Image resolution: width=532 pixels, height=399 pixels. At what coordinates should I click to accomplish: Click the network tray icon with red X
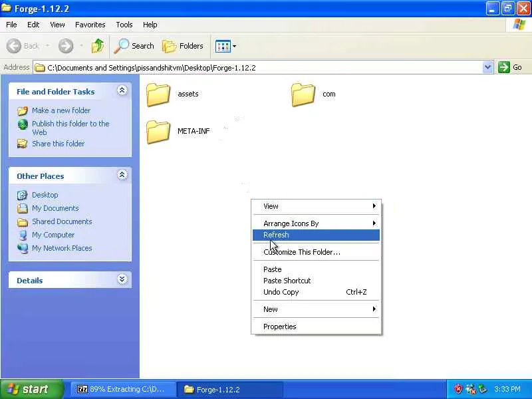click(x=470, y=389)
